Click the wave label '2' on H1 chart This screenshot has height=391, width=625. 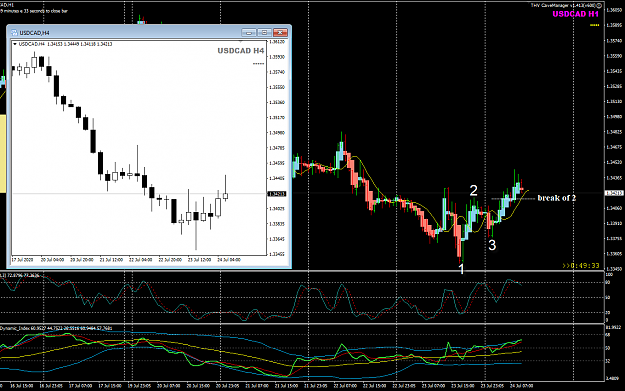(473, 191)
